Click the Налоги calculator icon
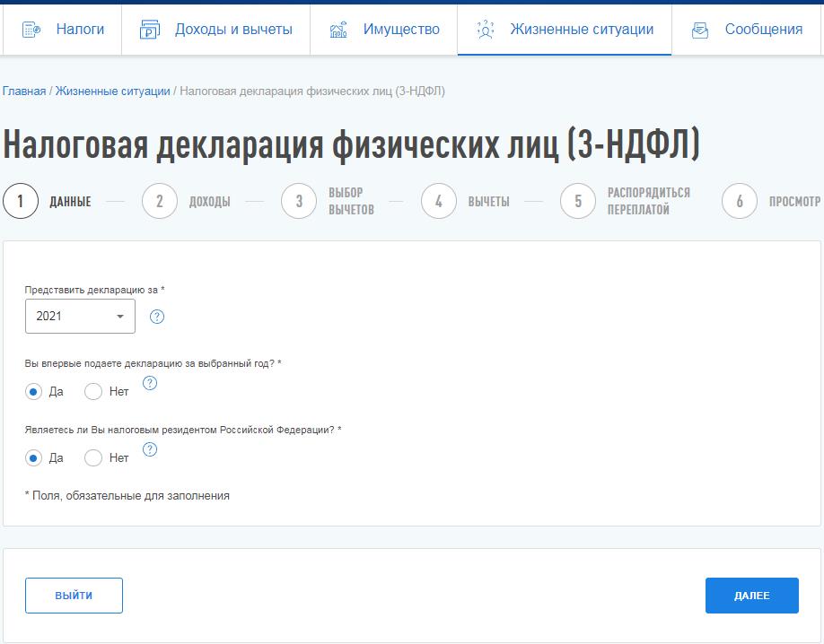This screenshot has width=824, height=644. tap(31, 30)
